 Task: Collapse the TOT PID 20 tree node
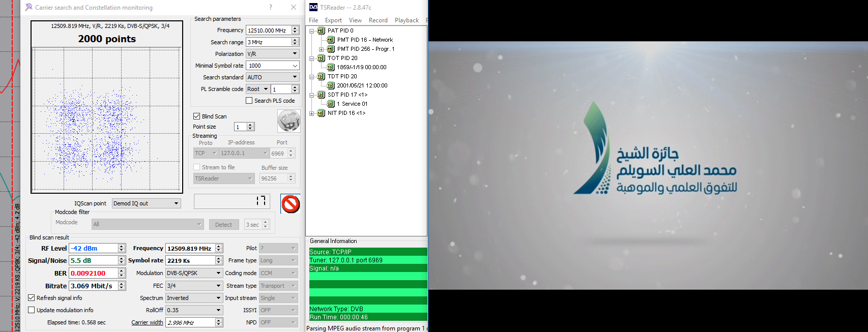click(311, 58)
